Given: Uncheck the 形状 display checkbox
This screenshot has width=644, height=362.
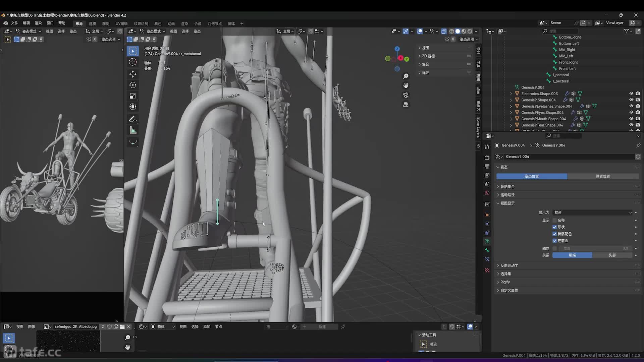Looking at the screenshot, I should 554,227.
